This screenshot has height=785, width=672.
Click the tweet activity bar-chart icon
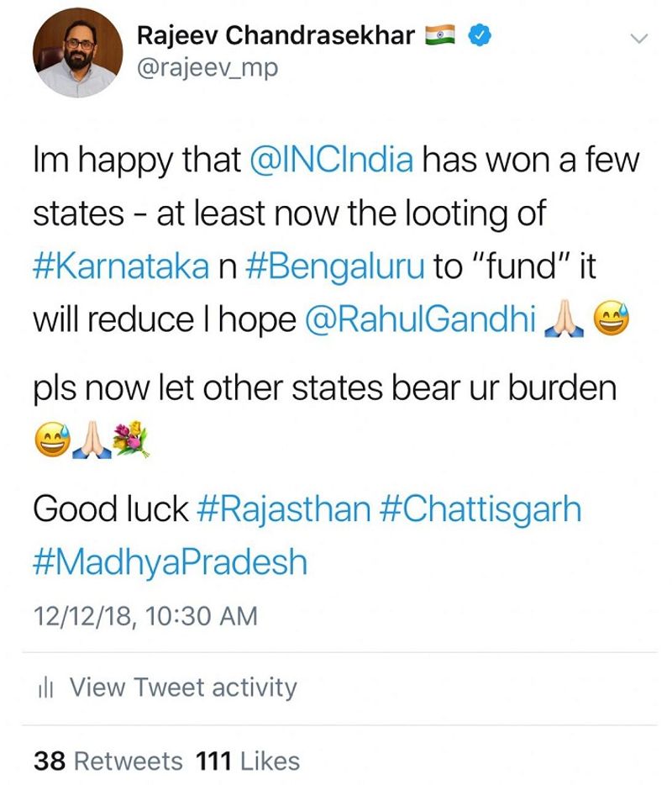point(46,688)
